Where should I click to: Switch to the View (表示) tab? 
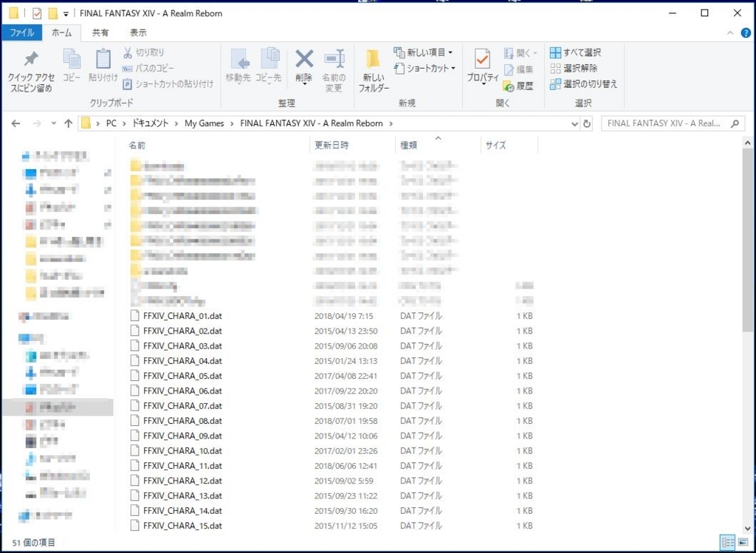point(138,32)
